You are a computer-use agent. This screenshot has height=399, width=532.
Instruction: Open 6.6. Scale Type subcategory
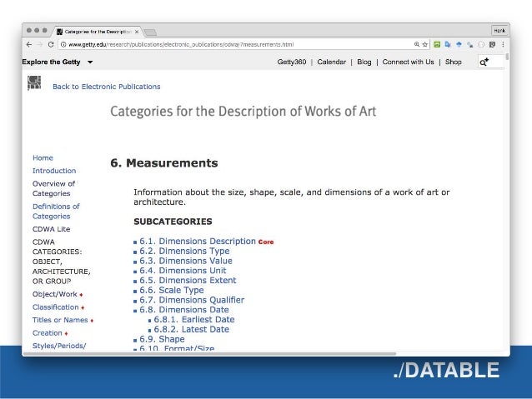[x=172, y=290]
